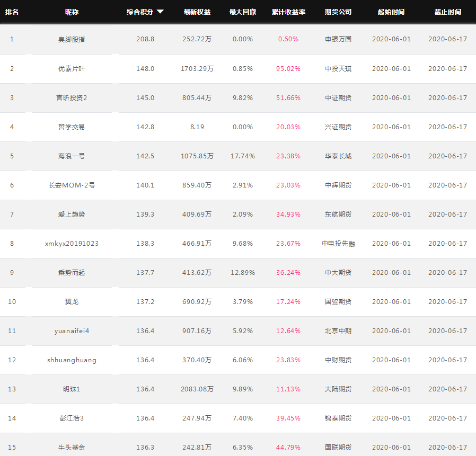Click drawdown value 9.82%
Image resolution: width=476 pixels, height=456 pixels.
(x=243, y=97)
